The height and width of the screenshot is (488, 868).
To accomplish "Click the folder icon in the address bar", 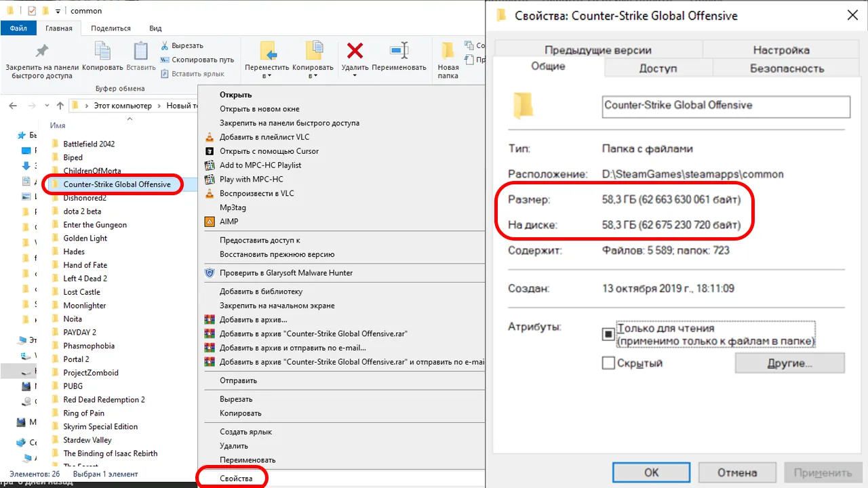I will click(x=75, y=106).
